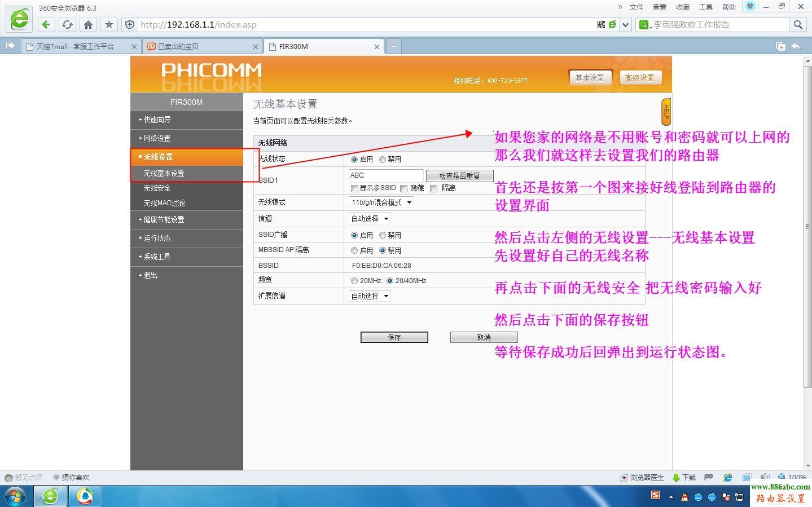Open the 扩展信道 dropdown
The width and height of the screenshot is (812, 507).
tap(370, 296)
